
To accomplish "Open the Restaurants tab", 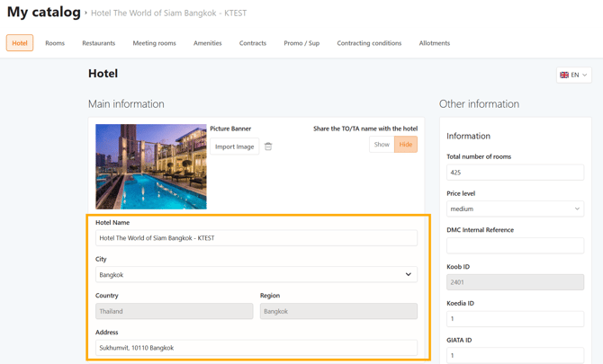I will [98, 43].
